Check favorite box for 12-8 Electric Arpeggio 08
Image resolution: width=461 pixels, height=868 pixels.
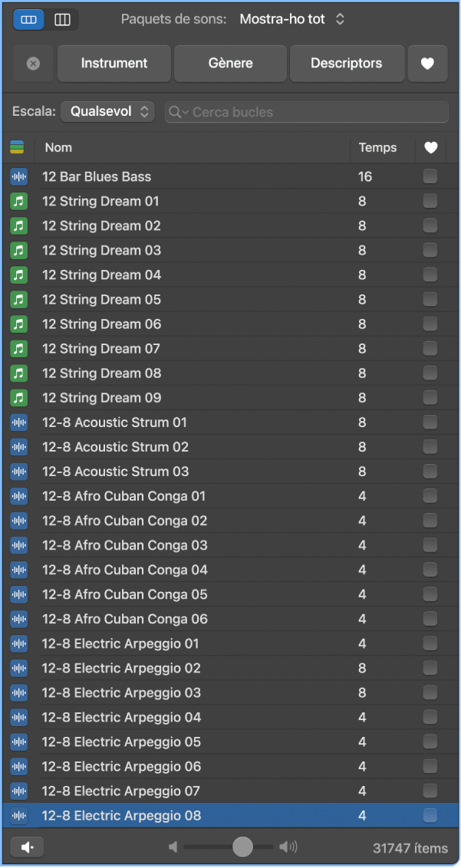[430, 815]
